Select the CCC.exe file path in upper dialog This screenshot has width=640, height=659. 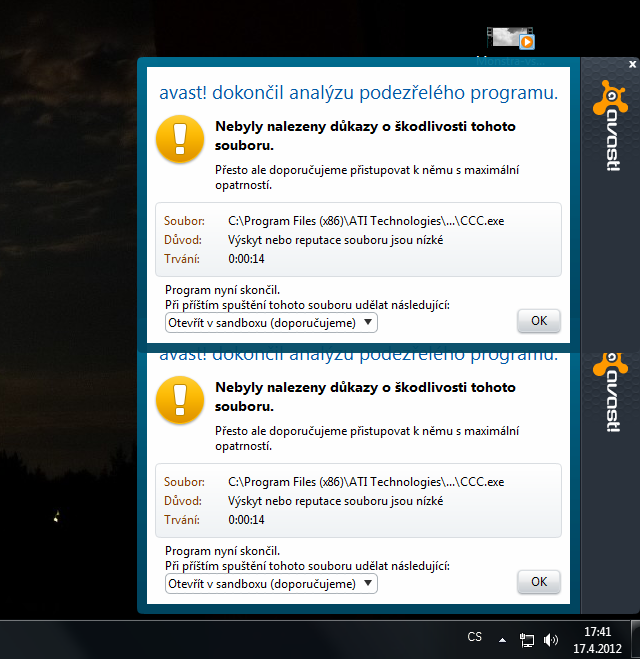coord(366,221)
